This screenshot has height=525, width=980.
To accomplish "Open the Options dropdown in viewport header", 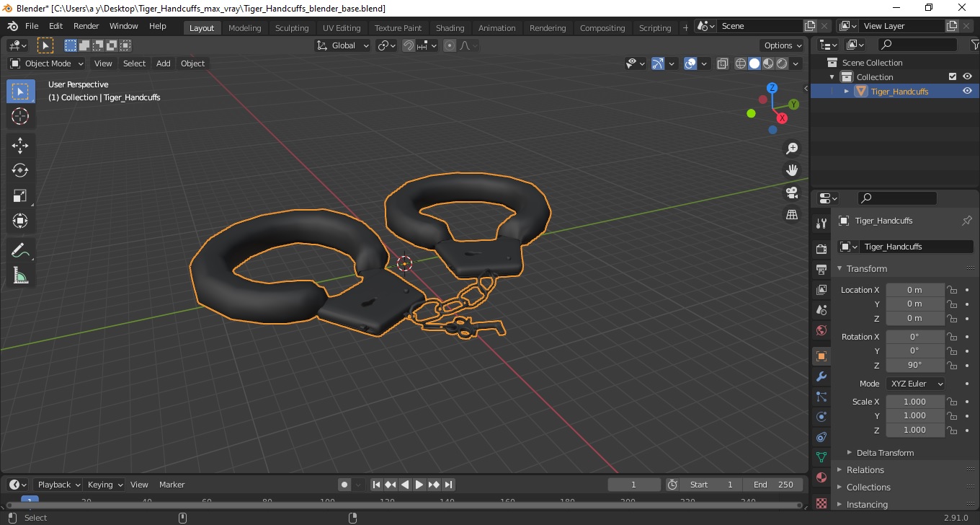I will tap(783, 45).
